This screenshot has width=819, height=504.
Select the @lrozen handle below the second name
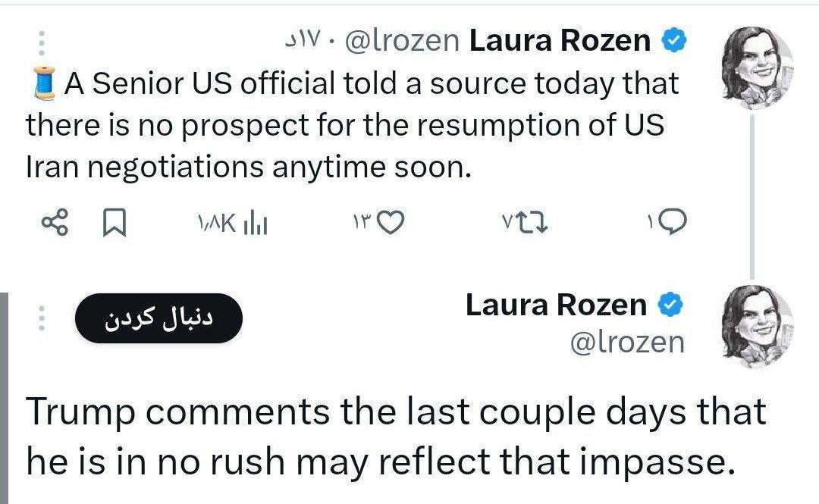pos(626,342)
